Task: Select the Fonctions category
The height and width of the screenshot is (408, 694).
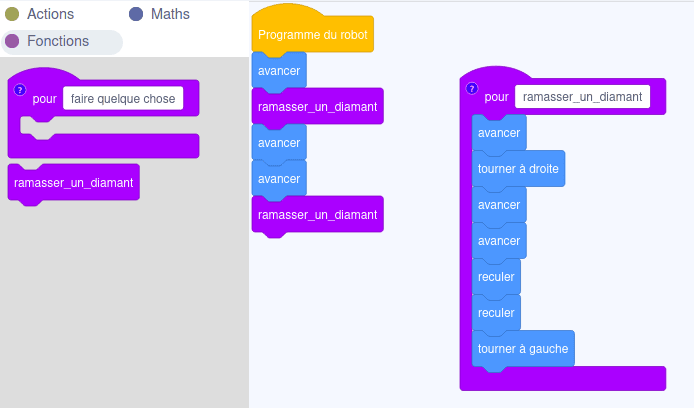Action: 62,42
